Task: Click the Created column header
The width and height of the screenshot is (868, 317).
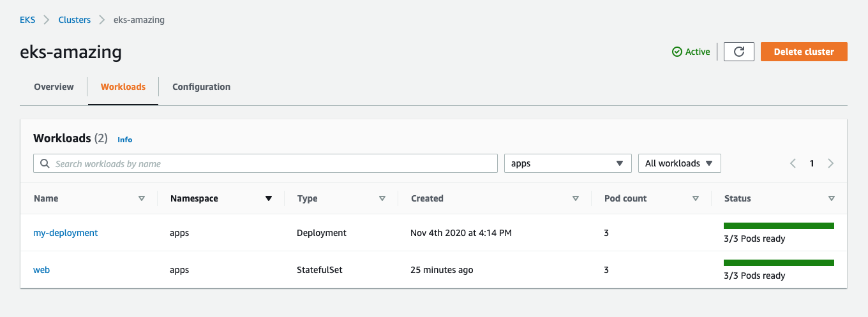Action: (427, 198)
